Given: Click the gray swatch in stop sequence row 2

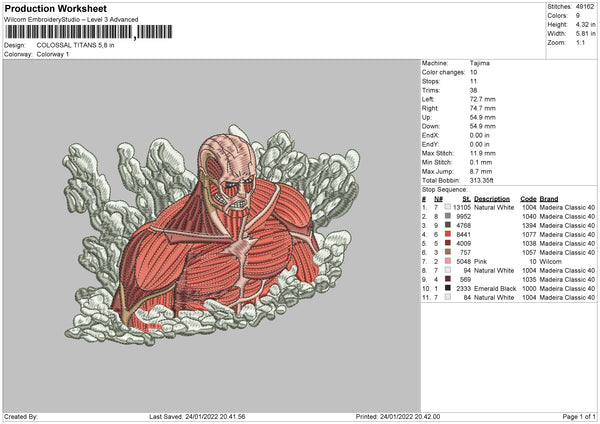Looking at the screenshot, I should (447, 216).
